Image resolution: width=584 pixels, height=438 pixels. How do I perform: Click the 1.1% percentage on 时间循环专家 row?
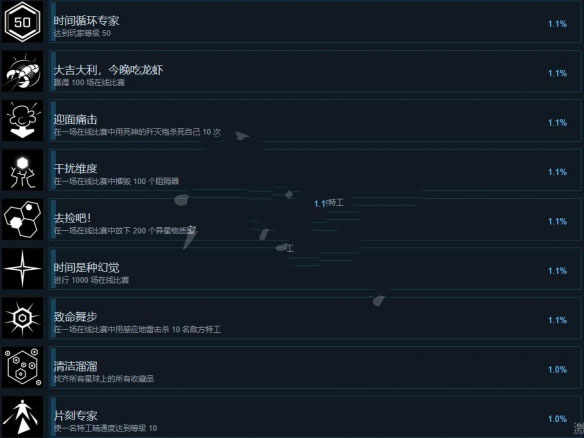coord(557,24)
